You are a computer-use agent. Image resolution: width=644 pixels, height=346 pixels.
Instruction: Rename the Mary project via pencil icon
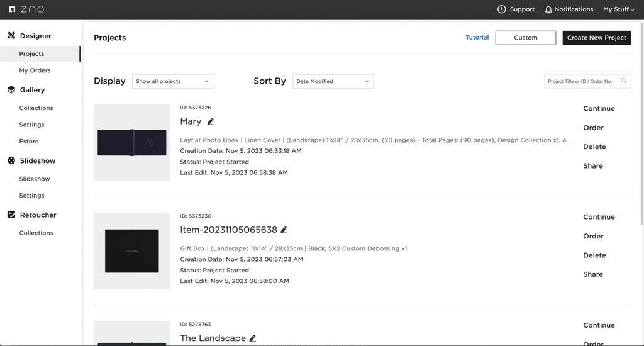point(211,121)
